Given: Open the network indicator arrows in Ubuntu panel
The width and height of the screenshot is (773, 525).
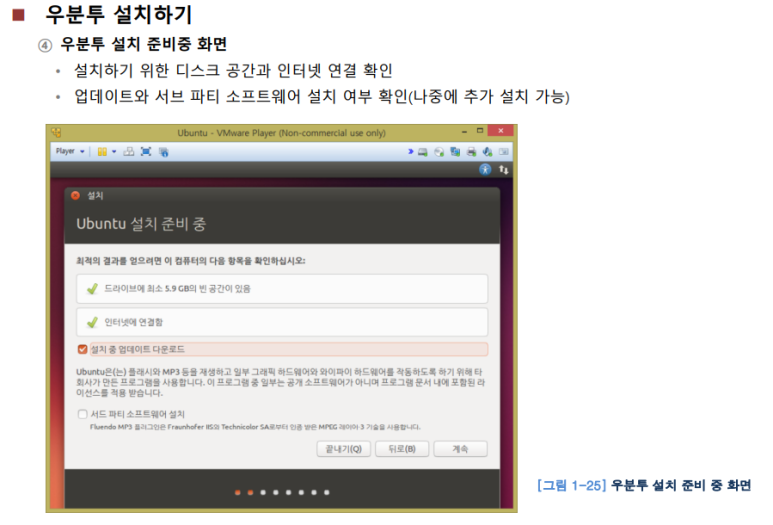Looking at the screenshot, I should click(x=503, y=170).
